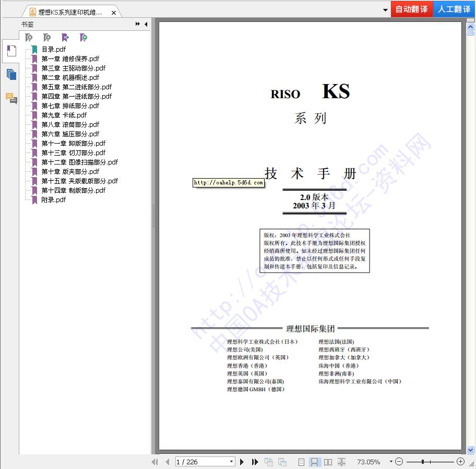Screen dimensions: 476x469
Task: Open bookmark 第四章 第一进纸部分.pdf
Action: tap(77, 96)
